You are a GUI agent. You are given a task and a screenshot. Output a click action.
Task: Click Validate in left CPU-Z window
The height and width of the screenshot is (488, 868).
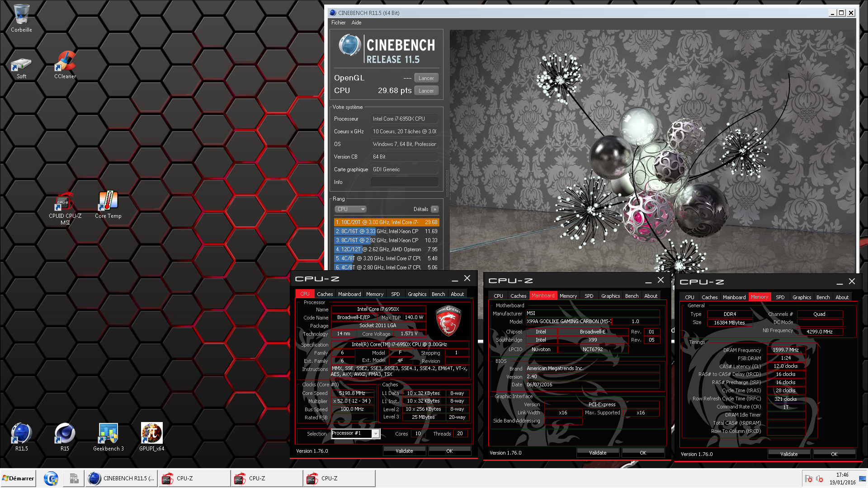(x=404, y=451)
